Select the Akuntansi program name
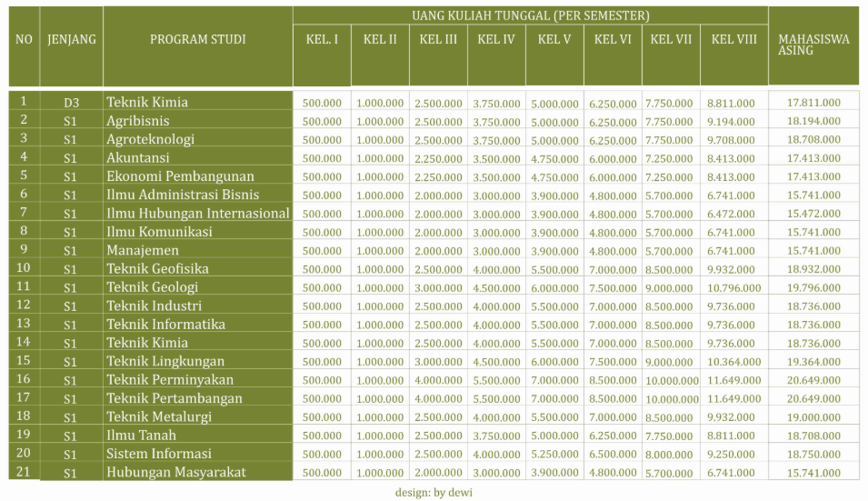This screenshot has width=868, height=501. click(138, 158)
